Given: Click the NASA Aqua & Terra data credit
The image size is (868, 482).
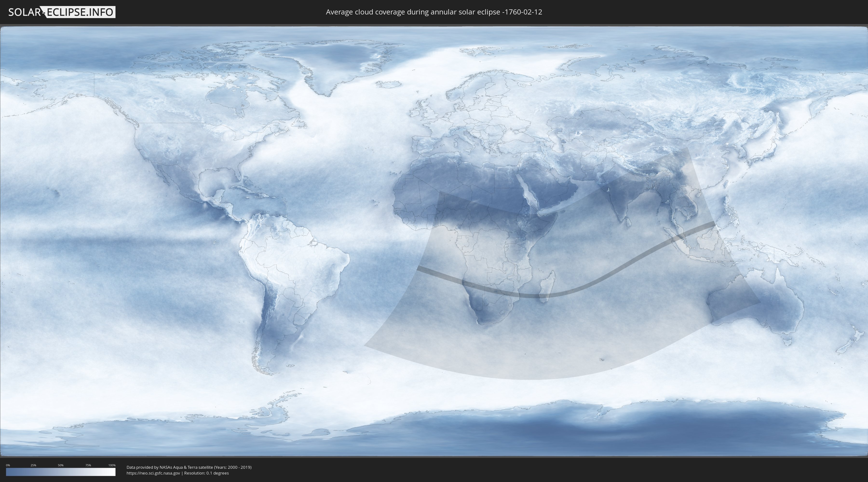Looking at the screenshot, I should (189, 467).
